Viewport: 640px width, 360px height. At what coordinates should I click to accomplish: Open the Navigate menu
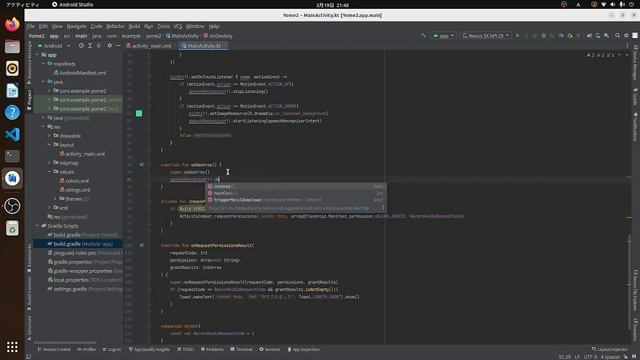click(x=76, y=26)
